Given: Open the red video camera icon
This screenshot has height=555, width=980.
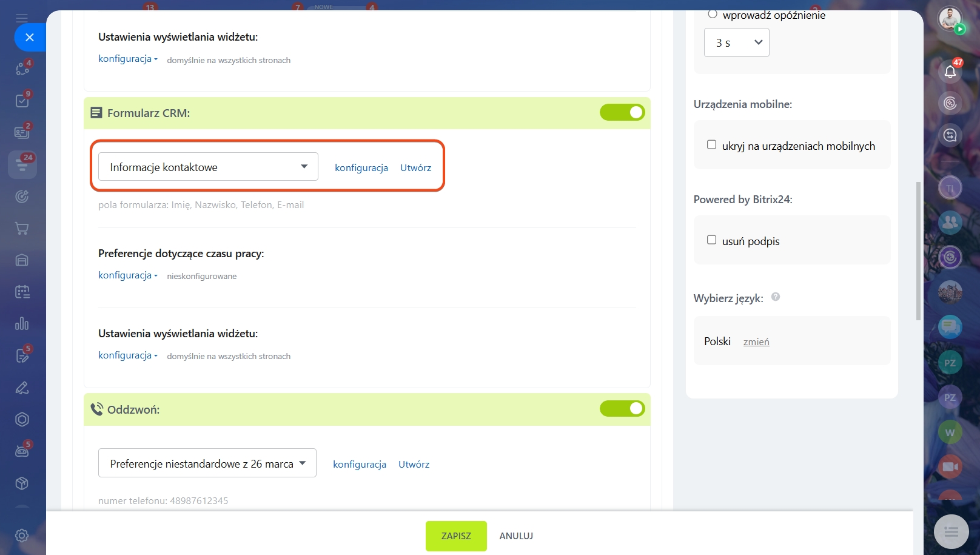Looking at the screenshot, I should click(950, 466).
